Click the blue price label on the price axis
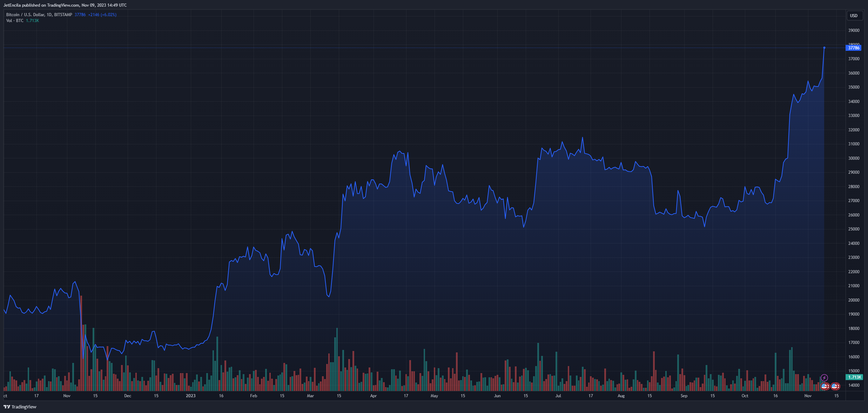Screen dimensions: 868x413 point(854,48)
